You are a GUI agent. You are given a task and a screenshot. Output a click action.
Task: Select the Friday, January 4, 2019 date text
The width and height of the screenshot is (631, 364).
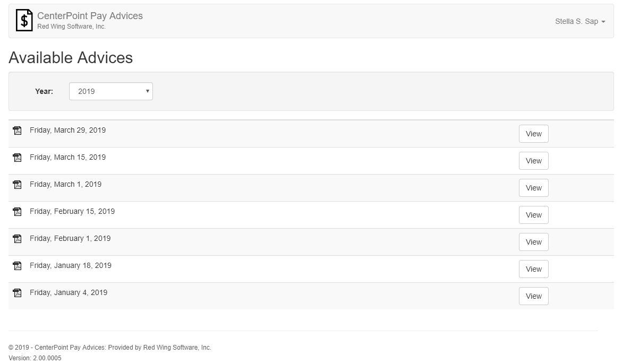pos(69,292)
